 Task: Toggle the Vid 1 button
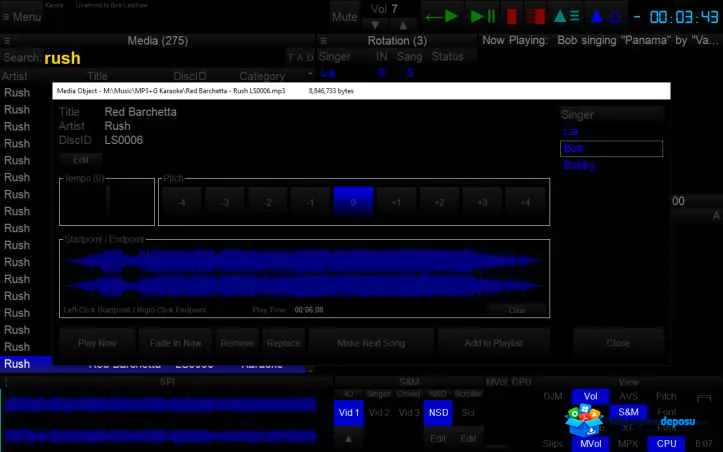[x=349, y=412]
